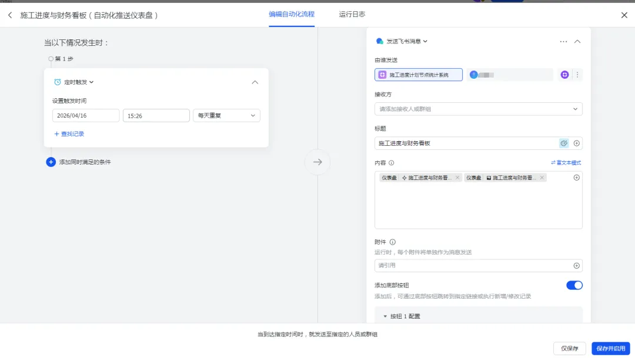Remove the first 仪表盘 content tag
This screenshot has height=364, width=635.
[x=457, y=178]
